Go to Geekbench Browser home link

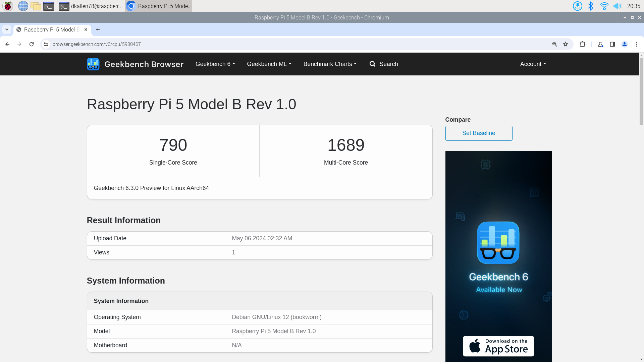144,64
